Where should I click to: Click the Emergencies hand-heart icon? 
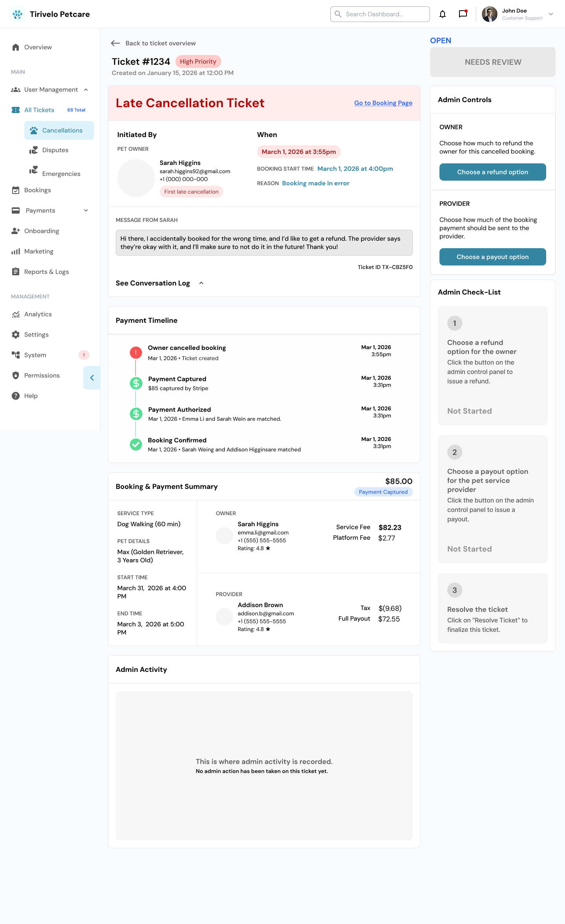[34, 170]
